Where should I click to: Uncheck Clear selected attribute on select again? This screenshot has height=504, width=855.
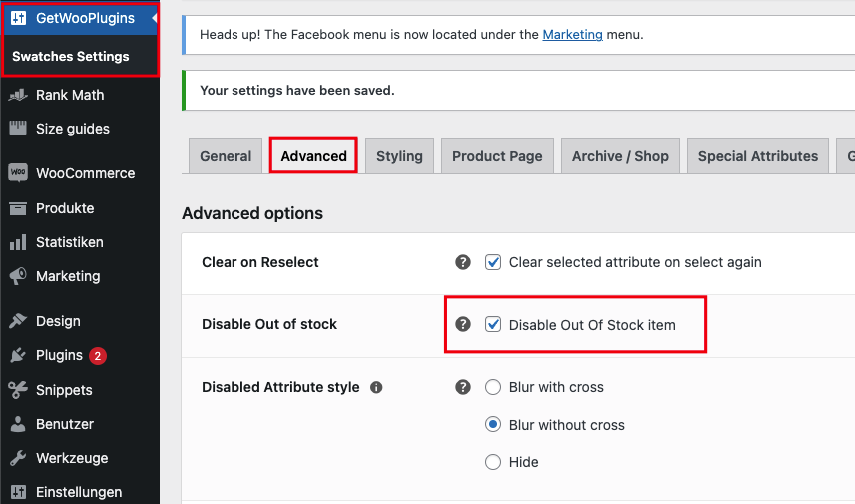click(x=493, y=262)
